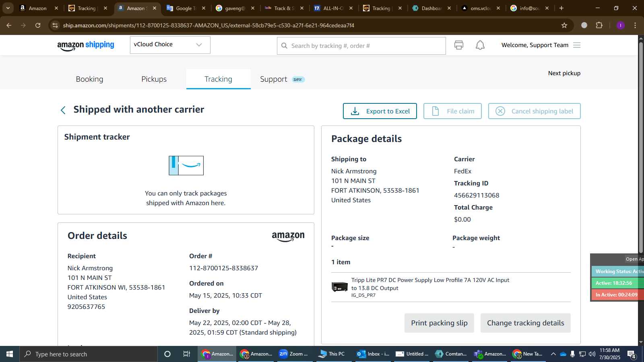Click the File claim button
Viewport: 644px width, 362px height.
[452, 111]
